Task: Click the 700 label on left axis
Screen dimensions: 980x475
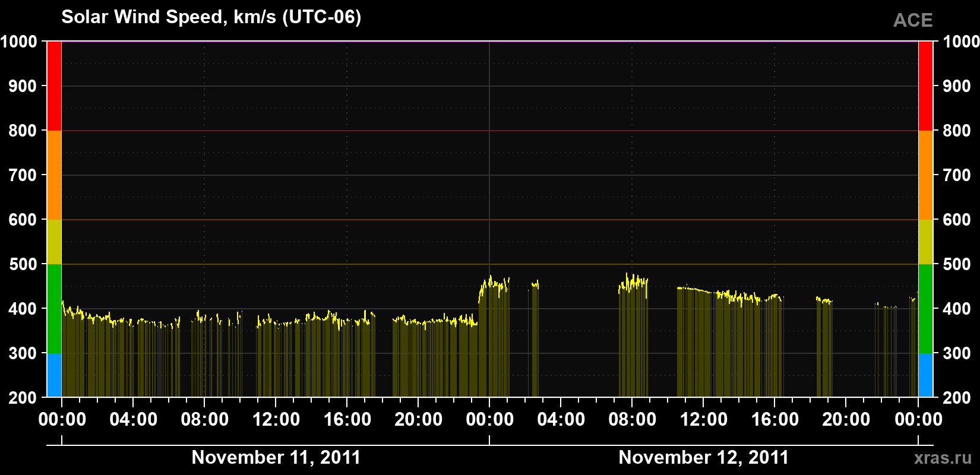Action: pos(23,175)
